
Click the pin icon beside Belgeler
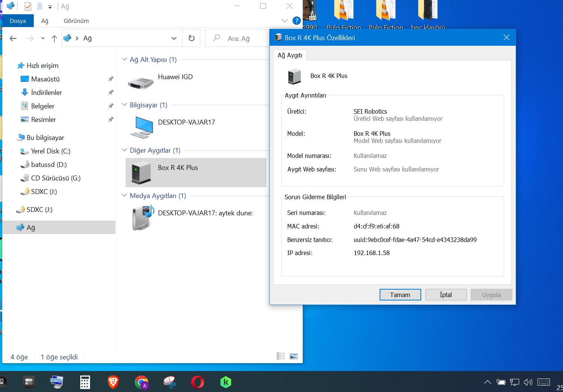[111, 106]
